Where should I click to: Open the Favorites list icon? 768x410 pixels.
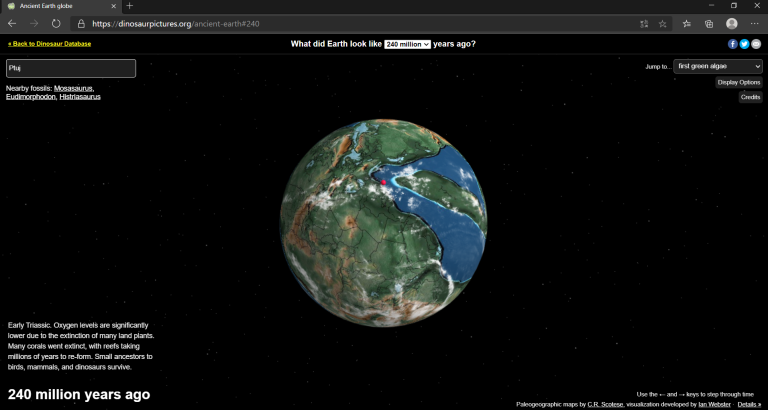(x=686, y=23)
